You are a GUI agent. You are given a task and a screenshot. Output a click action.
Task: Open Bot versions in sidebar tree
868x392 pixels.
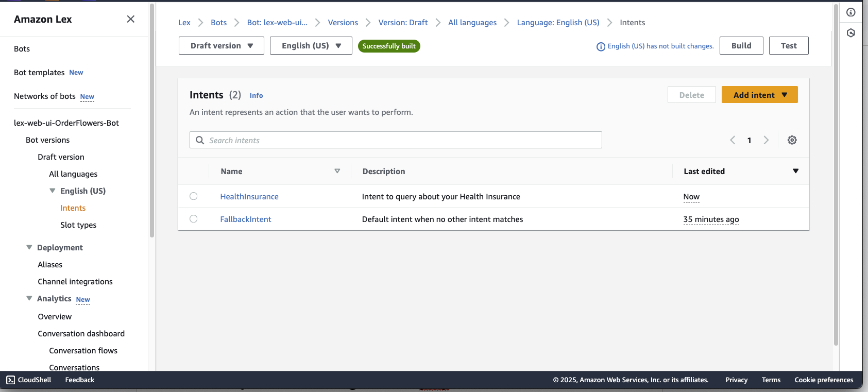[x=48, y=140]
